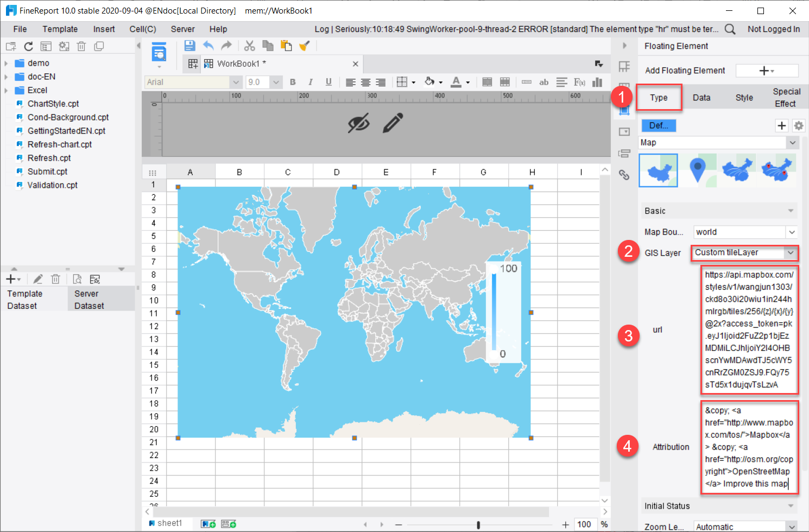Open the Template menu

[60, 29]
